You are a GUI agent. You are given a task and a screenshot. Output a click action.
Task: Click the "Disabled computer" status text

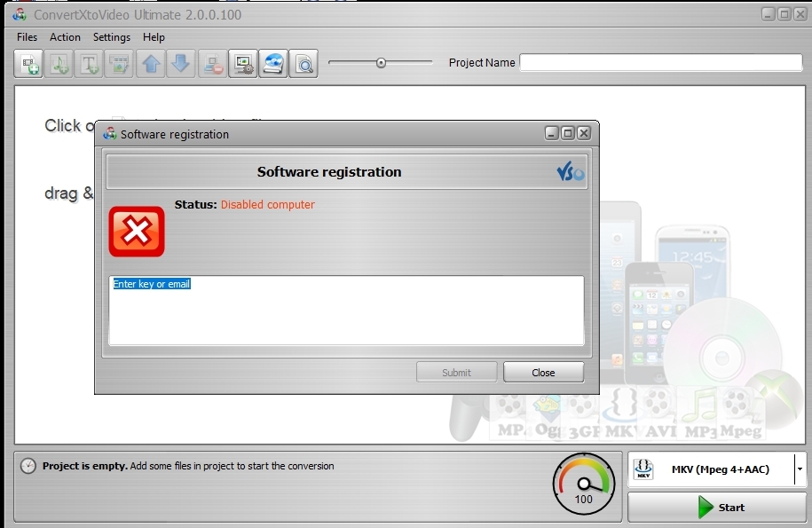click(268, 204)
